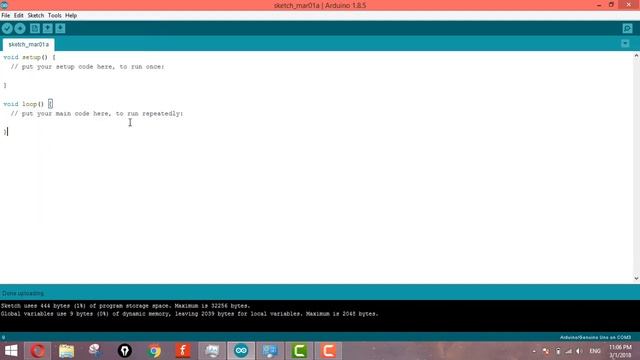Click the editor scrollbar down arrow
This screenshot has height=360, width=640.
(x=636, y=278)
